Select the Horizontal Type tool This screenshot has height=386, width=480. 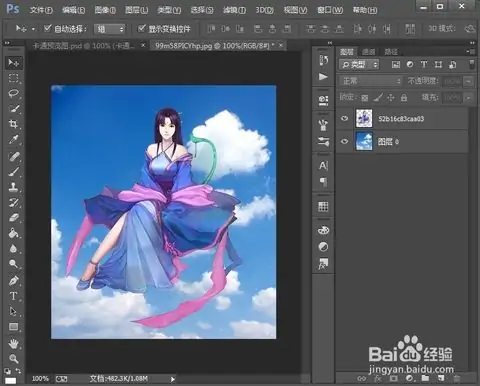(x=14, y=296)
